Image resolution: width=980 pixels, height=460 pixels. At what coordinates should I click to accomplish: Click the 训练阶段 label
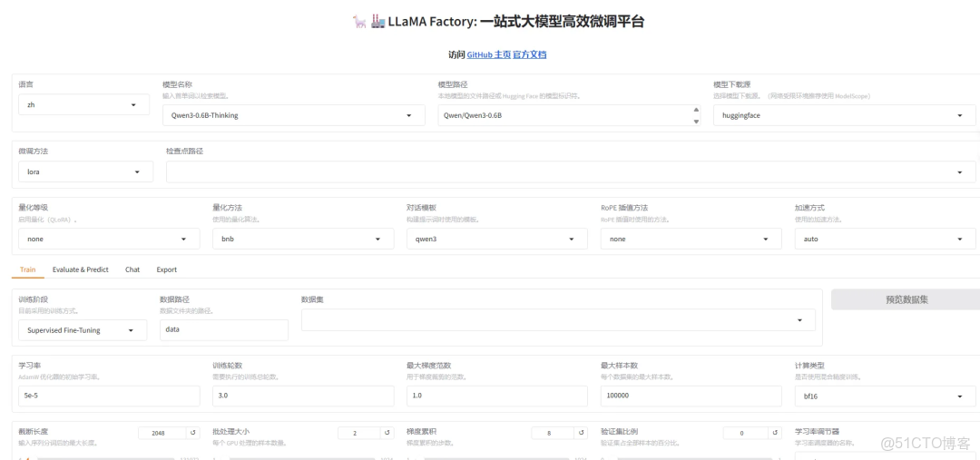pos(34,299)
